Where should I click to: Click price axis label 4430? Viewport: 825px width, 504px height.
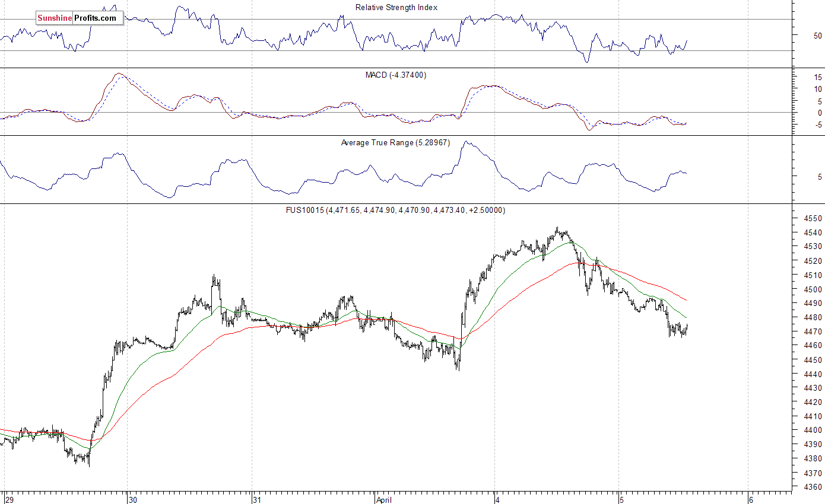(813, 388)
